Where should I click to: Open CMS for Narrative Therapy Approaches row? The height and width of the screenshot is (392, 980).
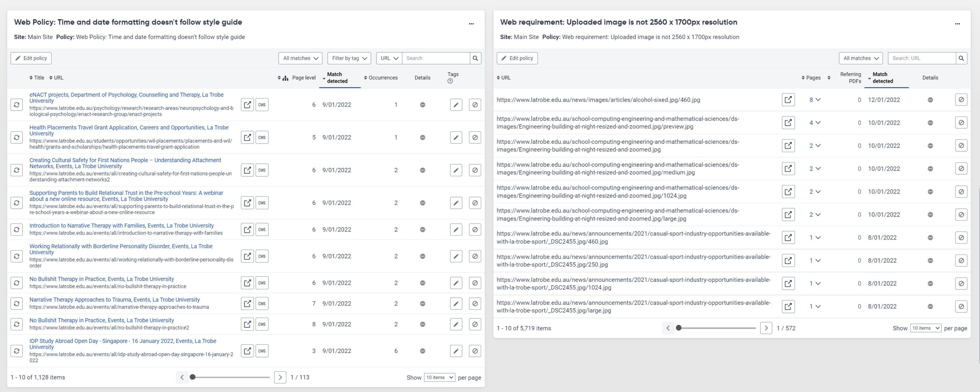pyautogui.click(x=262, y=304)
